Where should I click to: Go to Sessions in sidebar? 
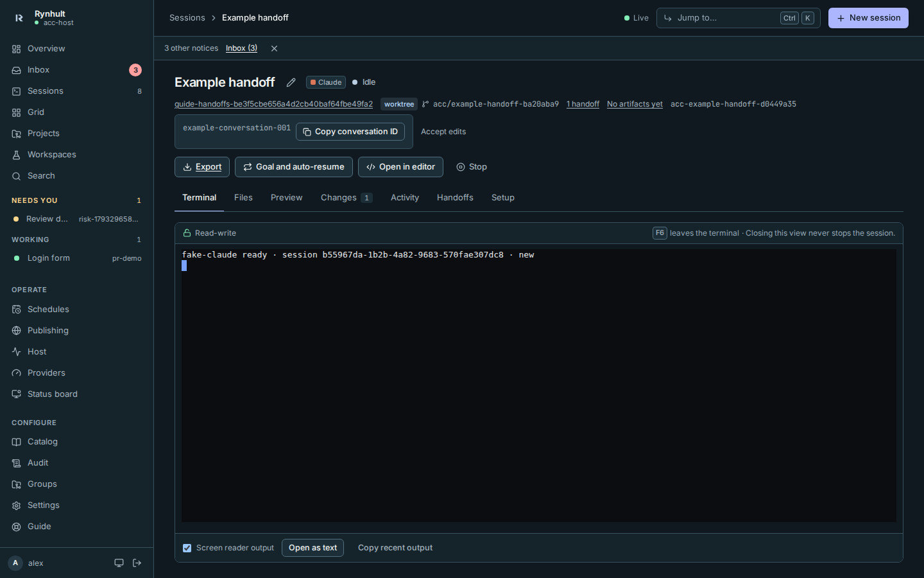click(76, 91)
